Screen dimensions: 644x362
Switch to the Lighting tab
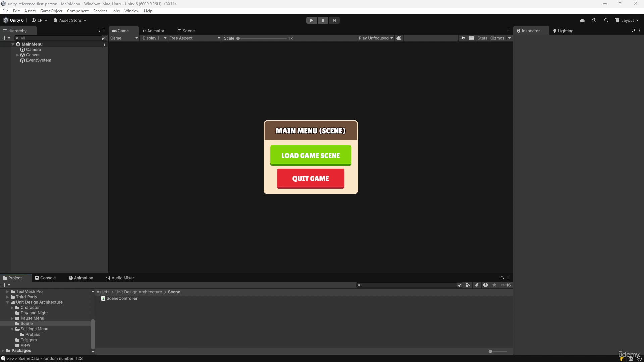click(x=563, y=31)
